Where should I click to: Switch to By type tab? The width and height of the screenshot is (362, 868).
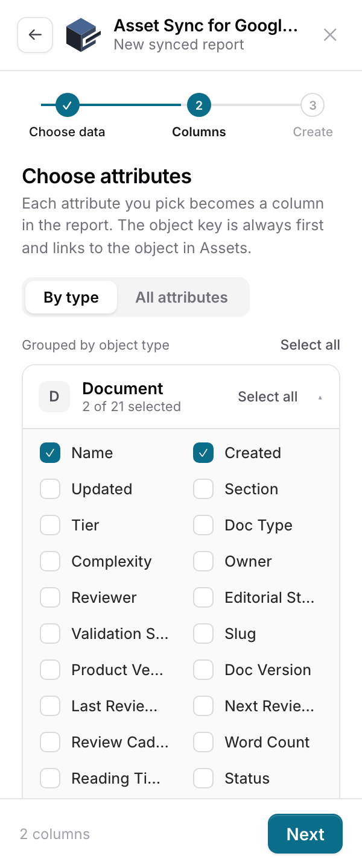(71, 297)
